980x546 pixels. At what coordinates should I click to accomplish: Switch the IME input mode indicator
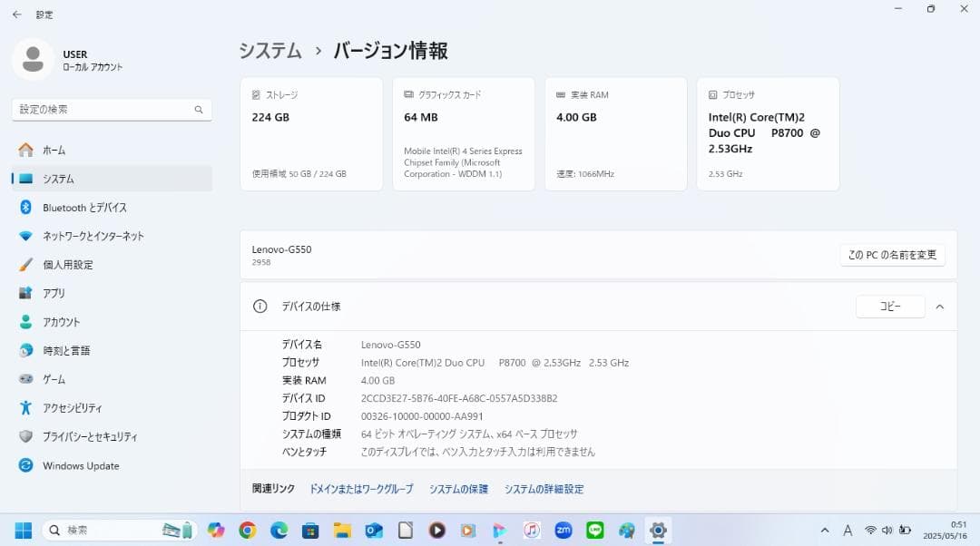click(847, 530)
